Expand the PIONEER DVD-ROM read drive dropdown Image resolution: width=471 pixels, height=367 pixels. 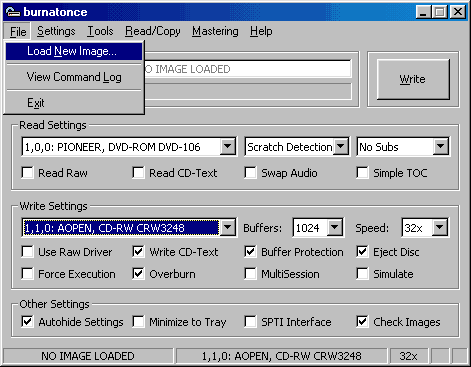[x=228, y=146]
